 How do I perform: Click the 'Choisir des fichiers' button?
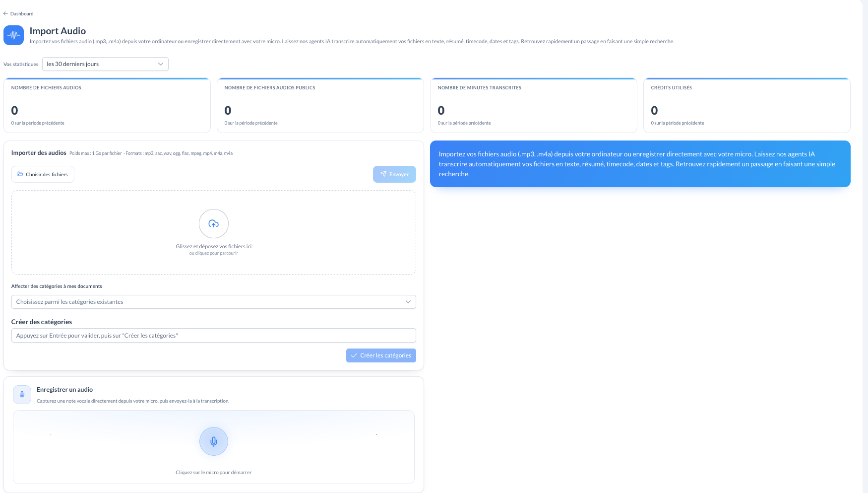[x=43, y=174]
